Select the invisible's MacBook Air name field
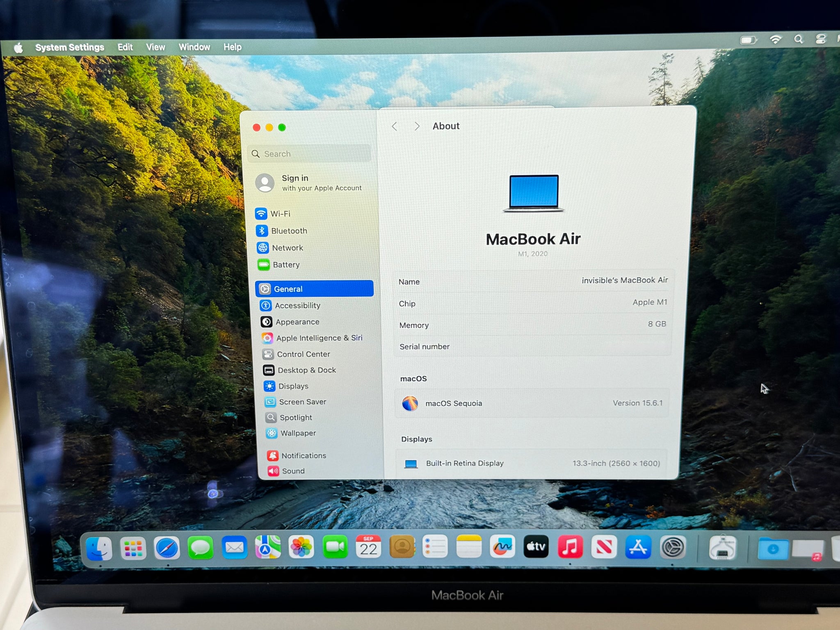Screen dimensions: 840x630 coord(624,281)
